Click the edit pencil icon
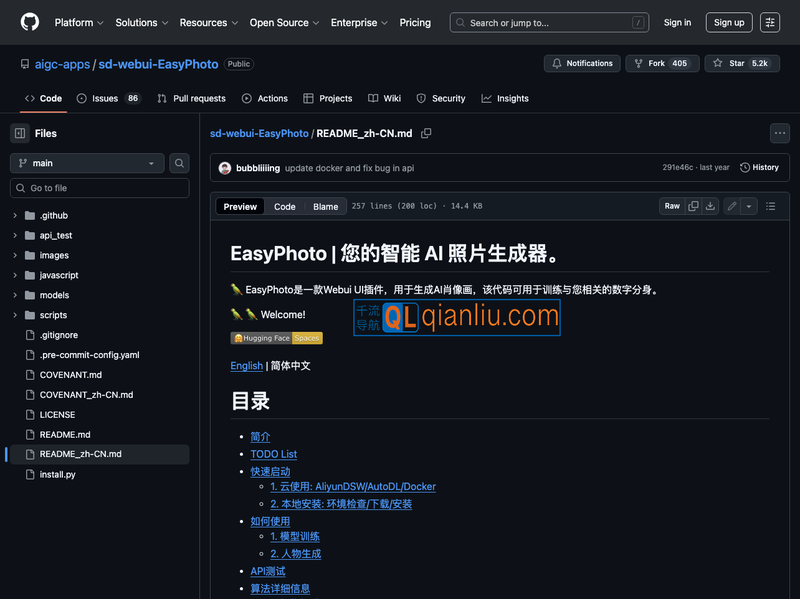 point(732,206)
